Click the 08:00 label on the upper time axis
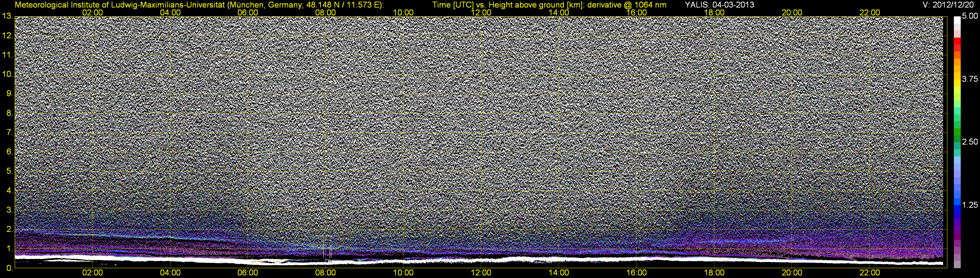This screenshot has width=980, height=278. pyautogui.click(x=326, y=12)
